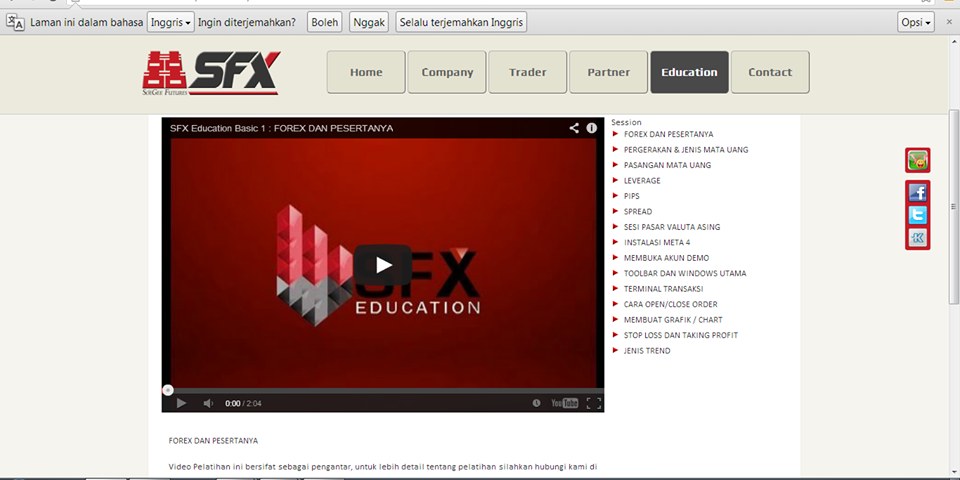Click Selalu terjemahkan Inggris button
960x480 pixels.
(x=461, y=22)
